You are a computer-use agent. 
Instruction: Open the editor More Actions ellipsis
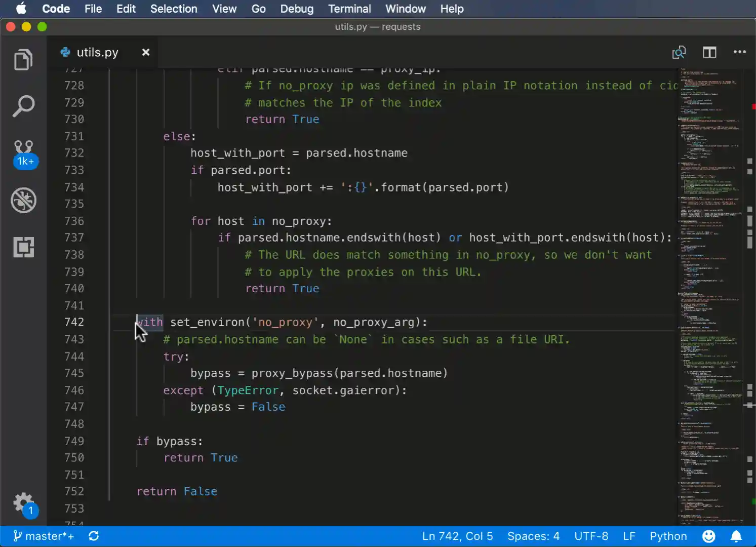[740, 52]
